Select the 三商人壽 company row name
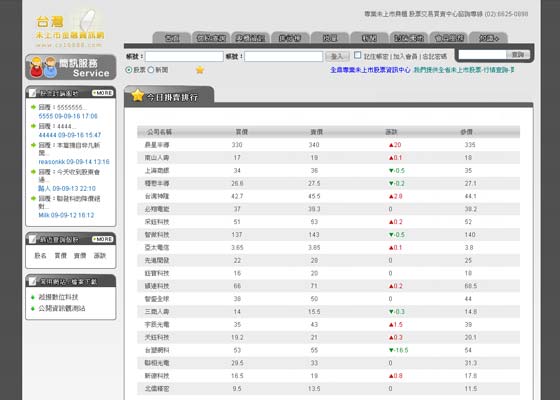The width and height of the screenshot is (560, 400). [157, 312]
